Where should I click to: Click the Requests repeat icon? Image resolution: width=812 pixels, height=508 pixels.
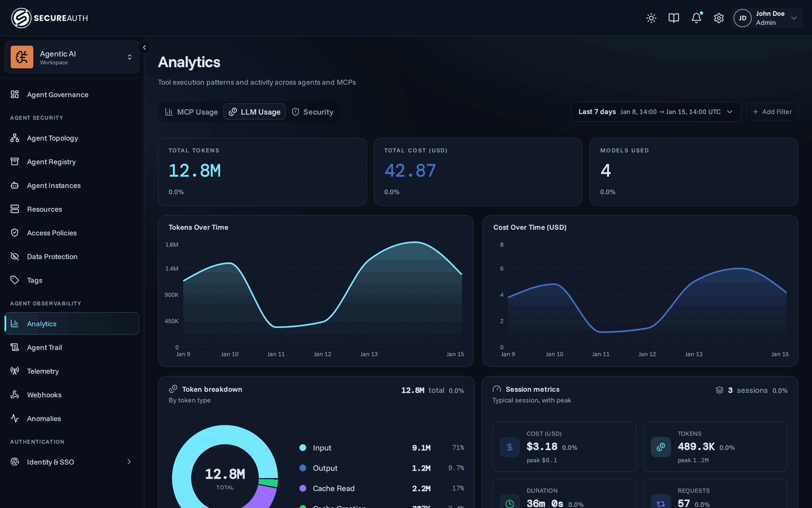coord(661,503)
